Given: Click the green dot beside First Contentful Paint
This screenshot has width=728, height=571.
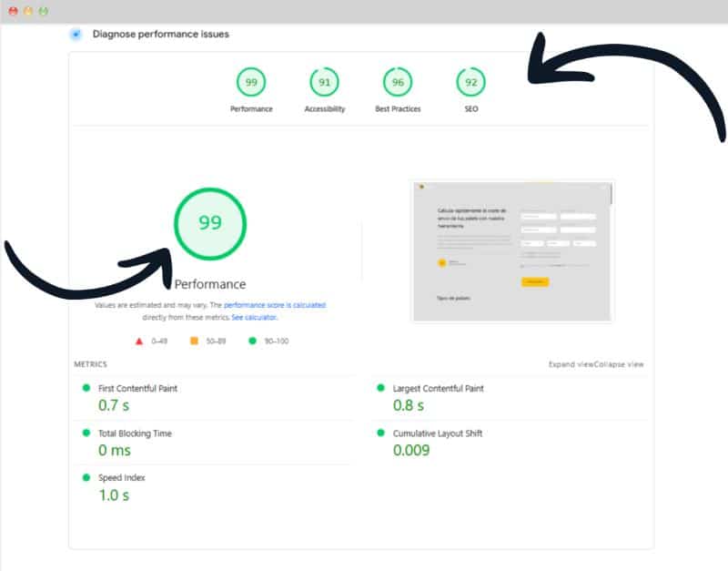Looking at the screenshot, I should point(86,388).
